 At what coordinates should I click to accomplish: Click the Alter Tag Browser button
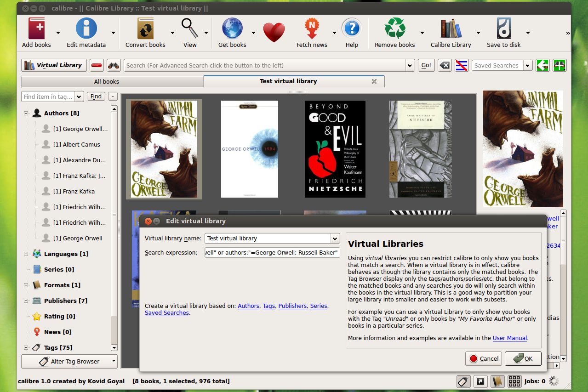[x=69, y=361]
